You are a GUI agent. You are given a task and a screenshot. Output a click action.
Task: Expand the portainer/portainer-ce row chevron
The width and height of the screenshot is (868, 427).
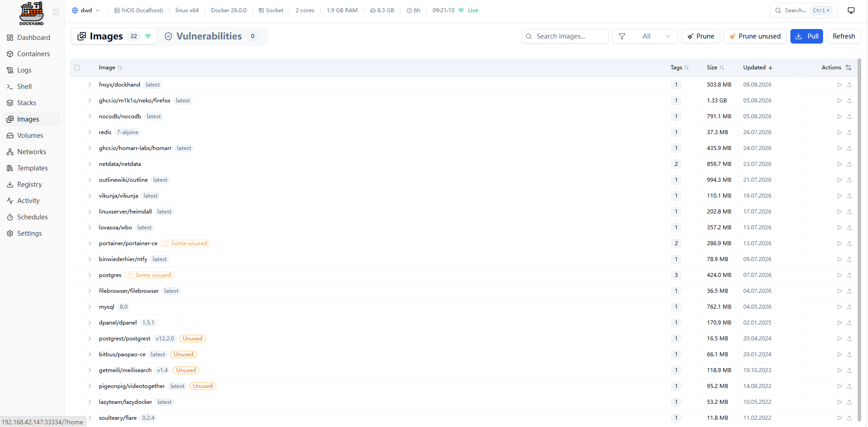click(x=90, y=243)
